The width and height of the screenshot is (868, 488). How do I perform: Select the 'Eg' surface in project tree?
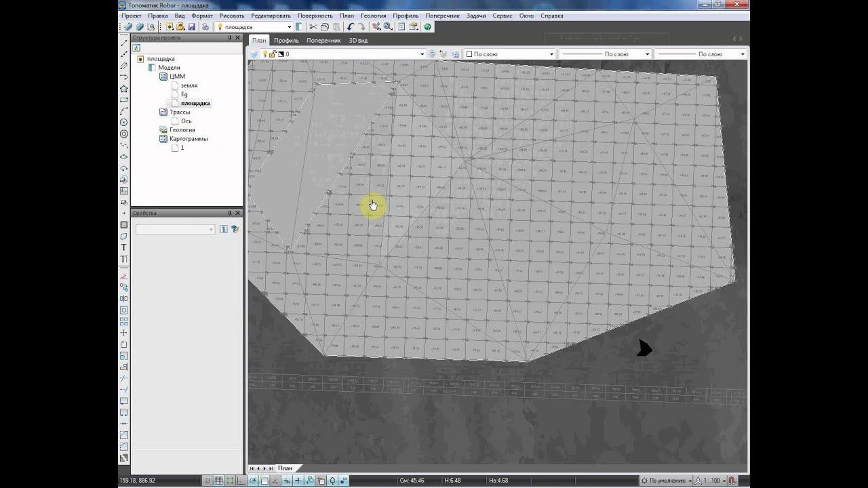(184, 94)
